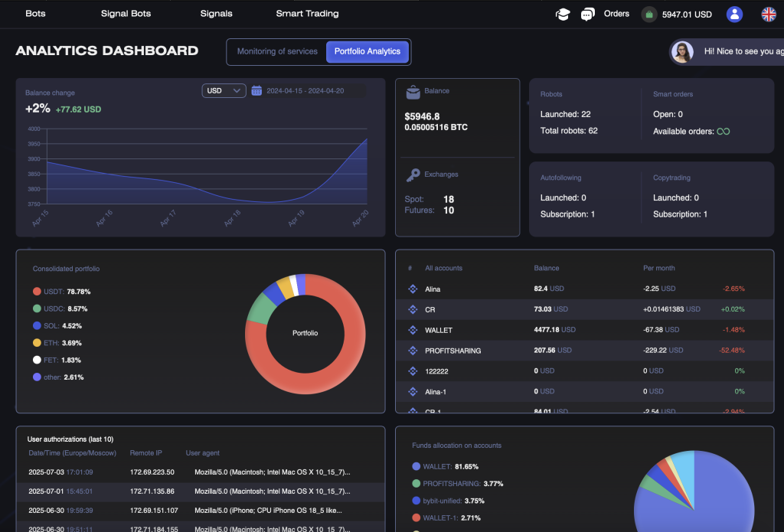Open the Signals menu
The height and width of the screenshot is (532, 784).
pos(216,14)
